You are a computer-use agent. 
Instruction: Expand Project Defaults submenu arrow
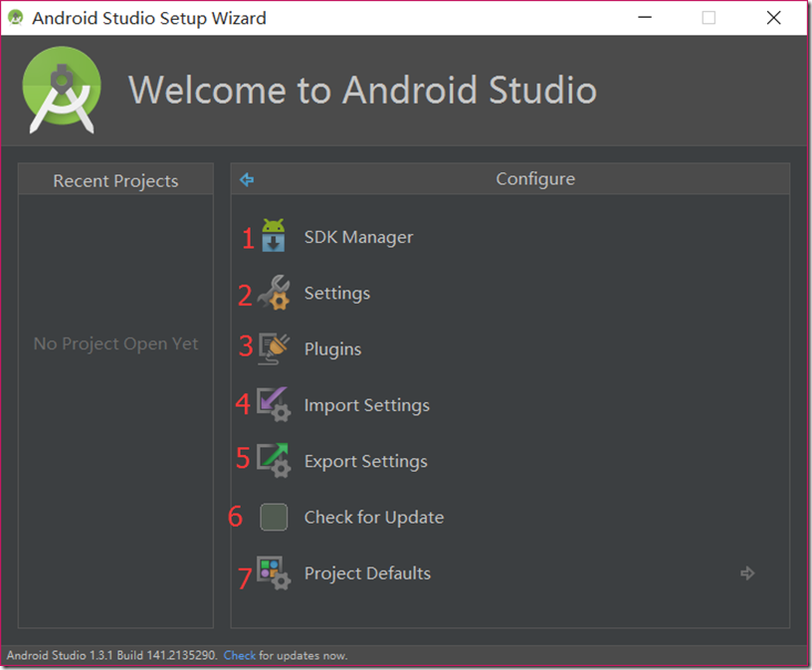click(747, 573)
